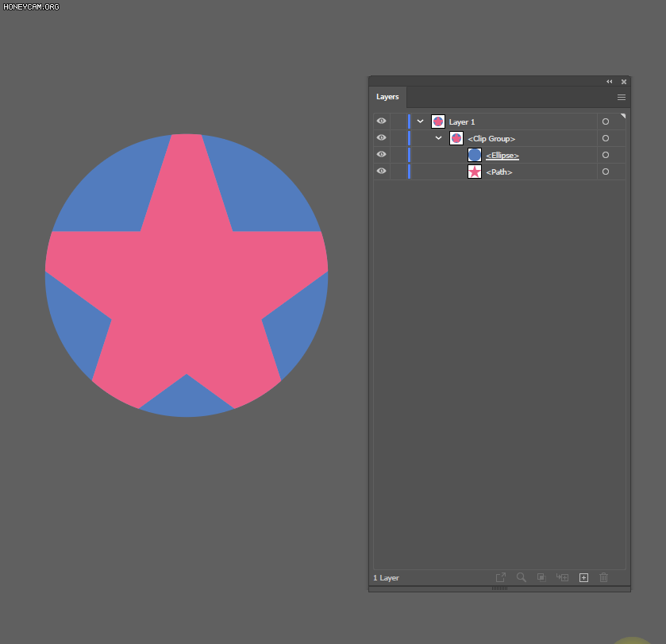Click the Delete Selection trash icon
Screen dimensions: 666x644
tap(603, 577)
